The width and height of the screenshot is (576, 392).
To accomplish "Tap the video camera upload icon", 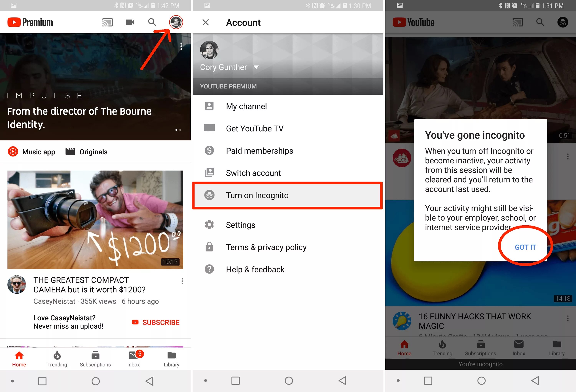I will coord(130,22).
